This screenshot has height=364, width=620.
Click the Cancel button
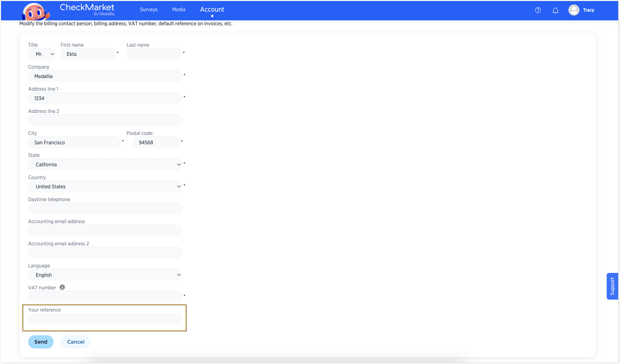(x=76, y=342)
